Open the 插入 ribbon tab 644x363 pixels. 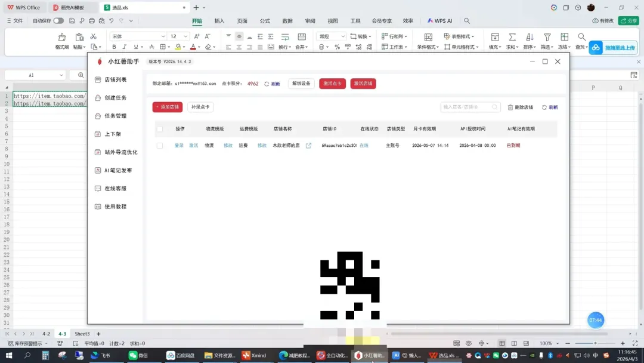219,20
